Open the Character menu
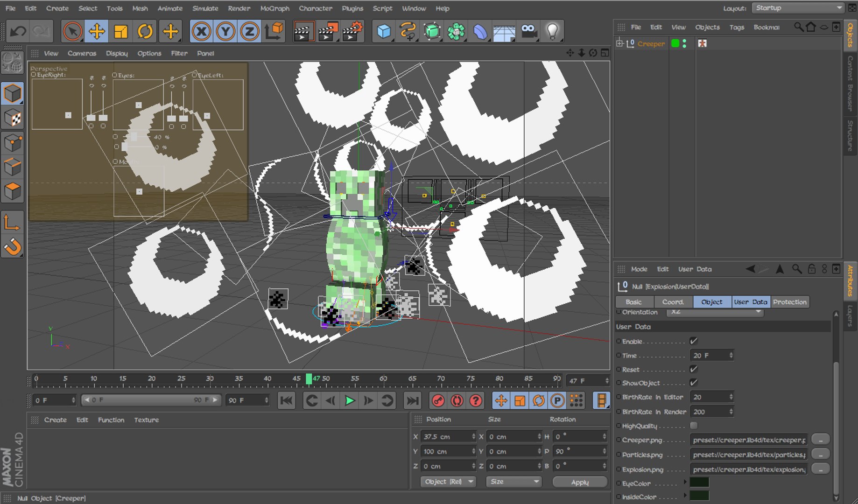This screenshot has height=504, width=858. point(316,8)
